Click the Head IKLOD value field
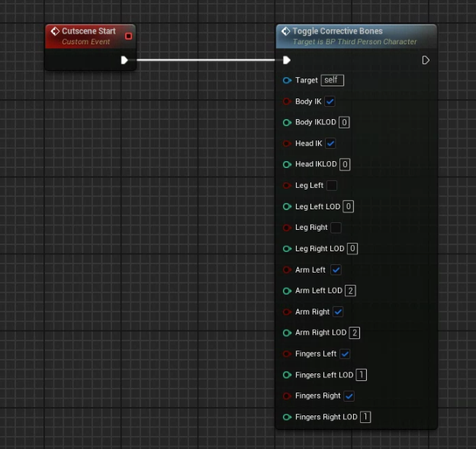The width and height of the screenshot is (476, 449). [x=345, y=164]
